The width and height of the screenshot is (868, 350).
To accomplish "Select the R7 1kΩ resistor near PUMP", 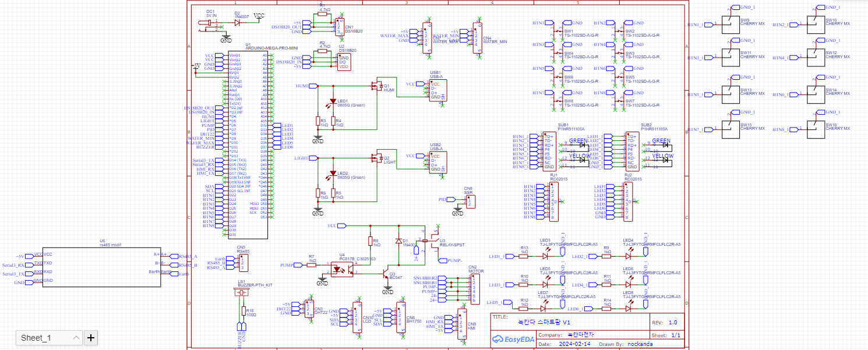I will tap(312, 265).
